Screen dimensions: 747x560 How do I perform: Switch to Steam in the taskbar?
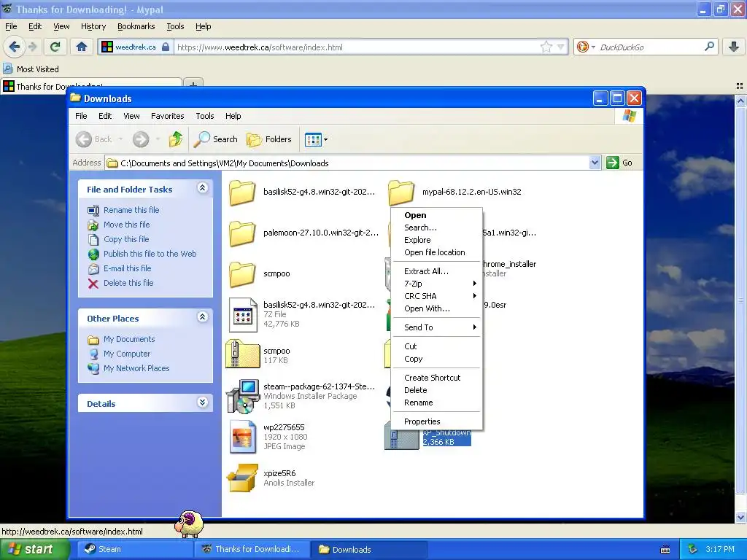[x=133, y=549]
